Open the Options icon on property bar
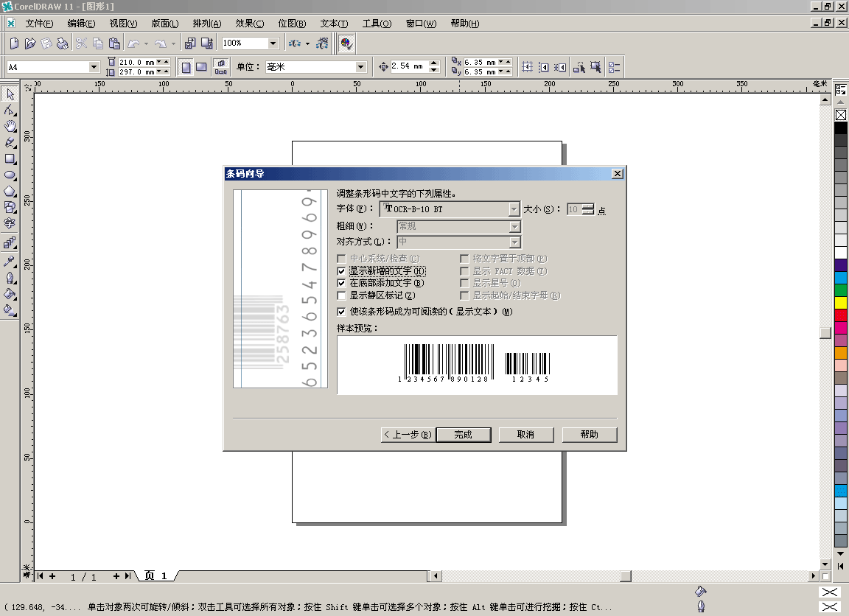 click(615, 67)
